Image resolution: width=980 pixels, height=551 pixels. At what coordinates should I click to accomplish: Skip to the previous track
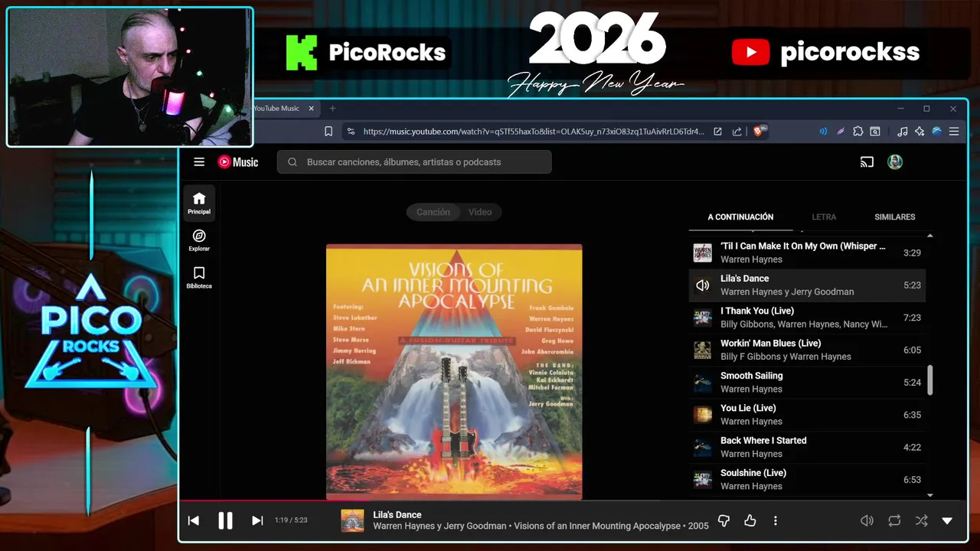194,520
